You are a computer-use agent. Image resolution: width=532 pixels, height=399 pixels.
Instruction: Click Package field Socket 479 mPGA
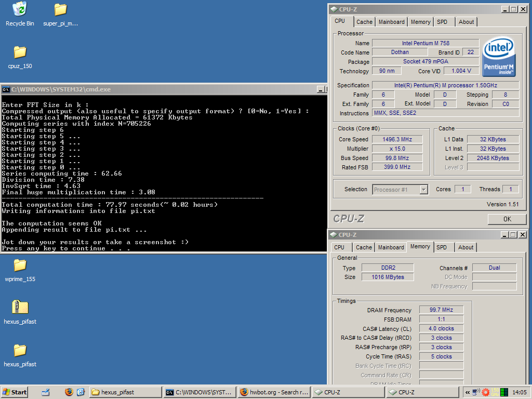(425, 61)
